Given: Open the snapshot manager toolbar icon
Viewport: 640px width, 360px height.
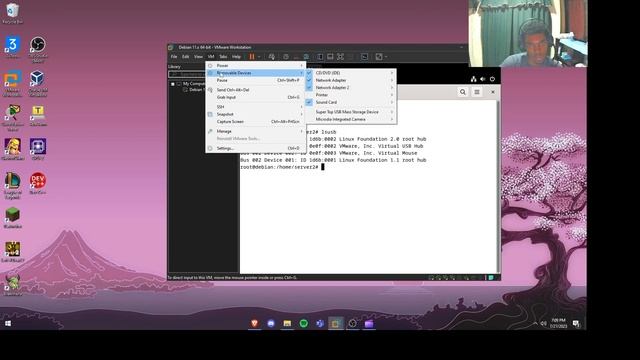Looking at the screenshot, I should (306, 57).
